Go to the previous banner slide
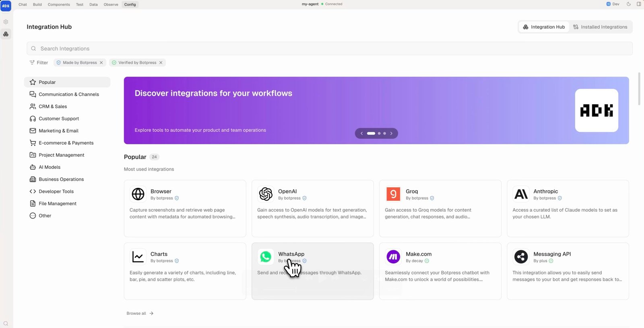644x328 pixels. [361, 133]
